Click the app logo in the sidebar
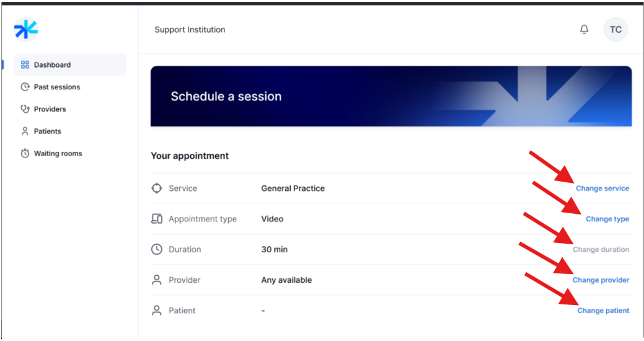The height and width of the screenshot is (341, 644). 26,29
